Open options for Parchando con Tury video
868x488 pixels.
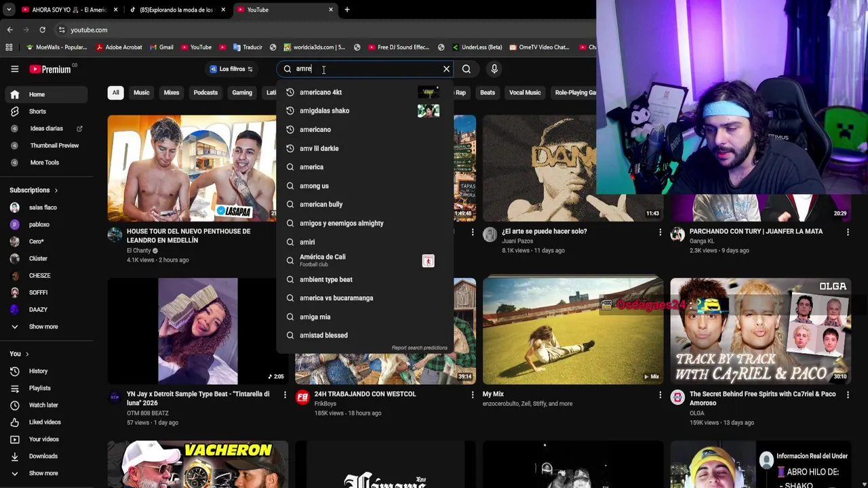pos(848,232)
